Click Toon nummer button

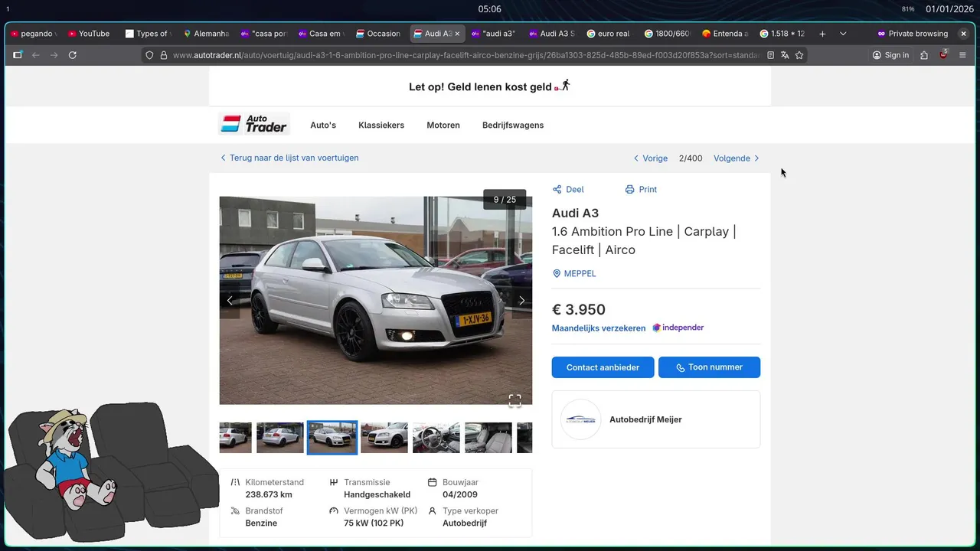click(709, 367)
